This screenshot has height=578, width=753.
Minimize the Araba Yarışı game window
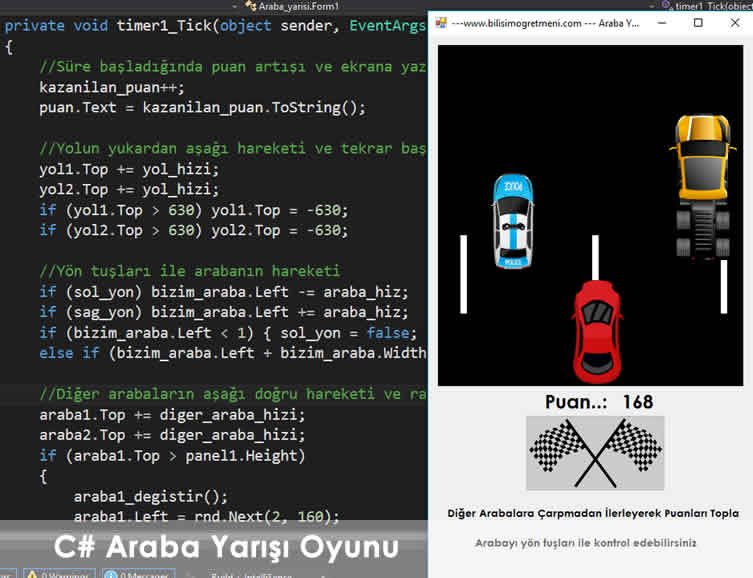pos(662,22)
